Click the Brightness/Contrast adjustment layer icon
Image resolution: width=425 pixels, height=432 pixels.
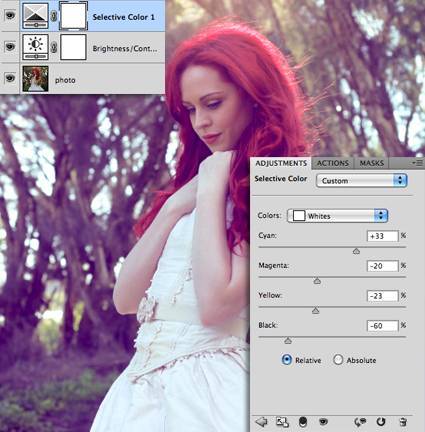35,47
